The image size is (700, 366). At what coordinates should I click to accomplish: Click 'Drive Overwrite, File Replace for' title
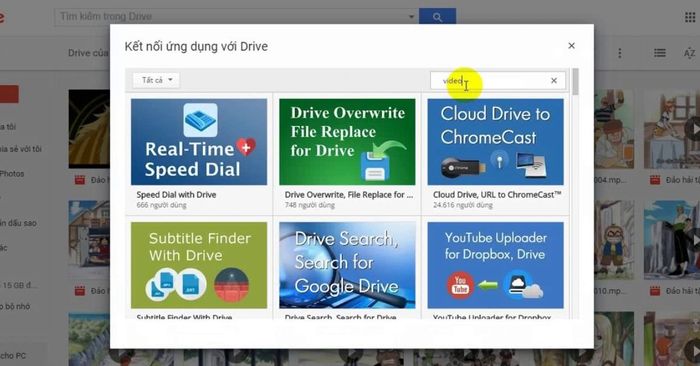coord(349,195)
